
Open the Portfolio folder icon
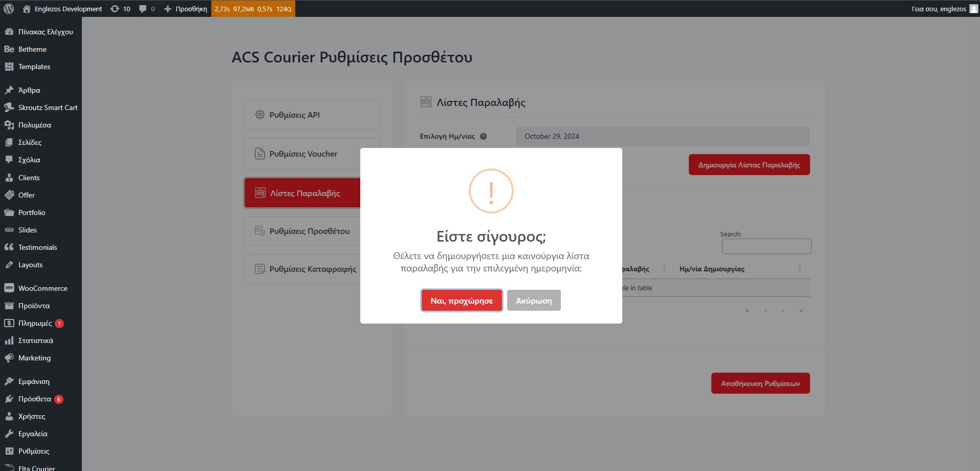[x=9, y=212]
